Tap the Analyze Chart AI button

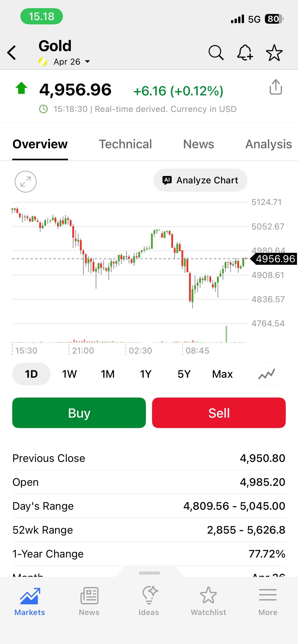[200, 180]
